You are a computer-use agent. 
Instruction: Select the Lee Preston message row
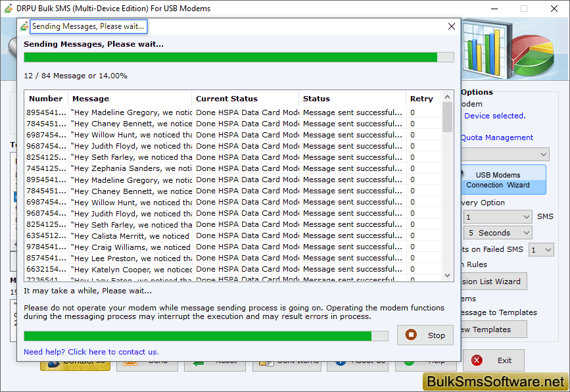click(x=233, y=258)
